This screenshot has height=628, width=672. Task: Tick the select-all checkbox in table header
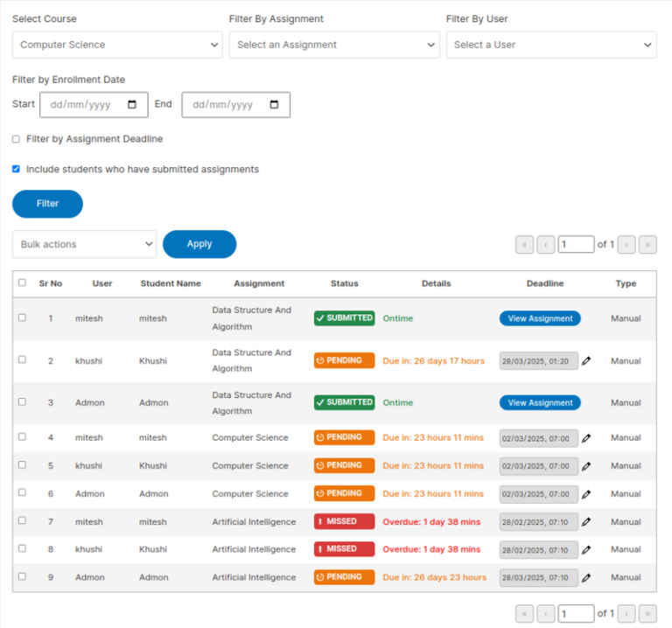[22, 283]
